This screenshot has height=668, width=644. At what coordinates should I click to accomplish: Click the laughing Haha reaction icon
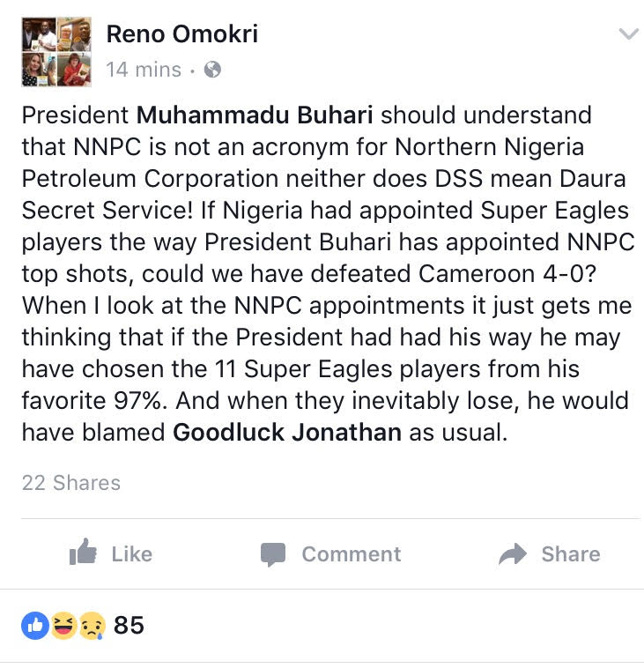tap(64, 626)
